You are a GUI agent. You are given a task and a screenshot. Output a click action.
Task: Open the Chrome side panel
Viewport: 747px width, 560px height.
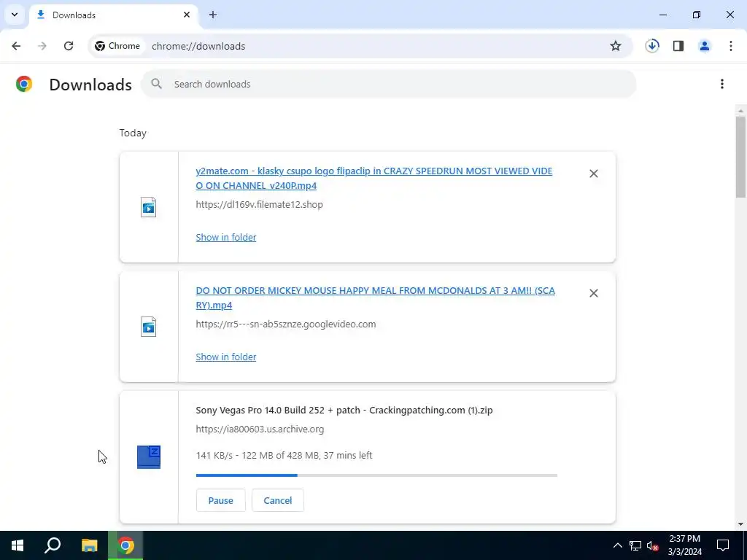pyautogui.click(x=678, y=46)
